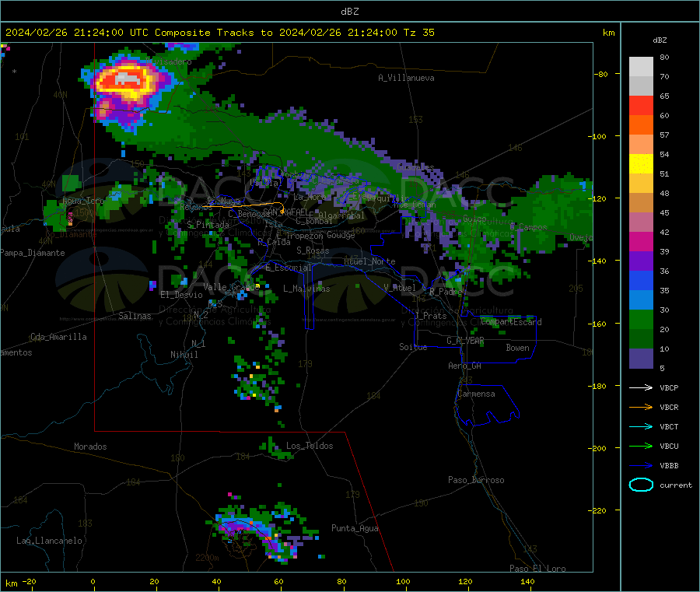The width and height of the screenshot is (700, 592).
Task: Click the VBBB legend label
Action: point(669,466)
